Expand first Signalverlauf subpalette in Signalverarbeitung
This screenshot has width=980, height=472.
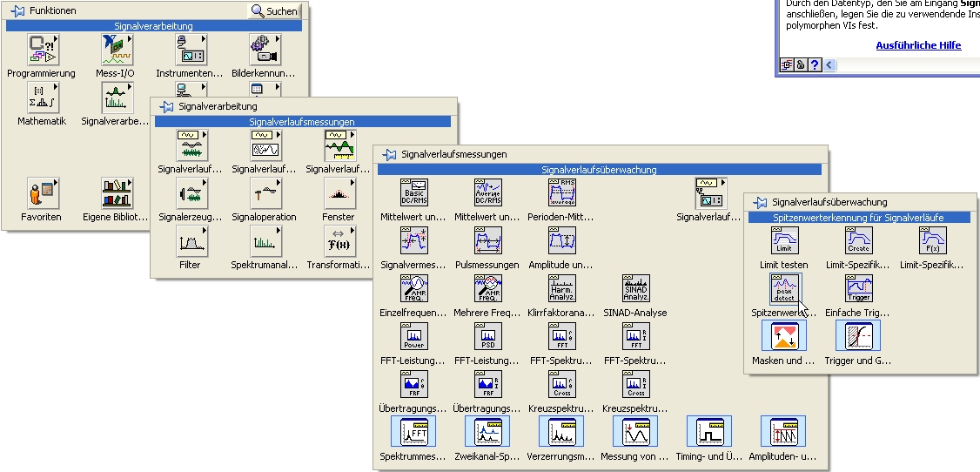(x=191, y=145)
